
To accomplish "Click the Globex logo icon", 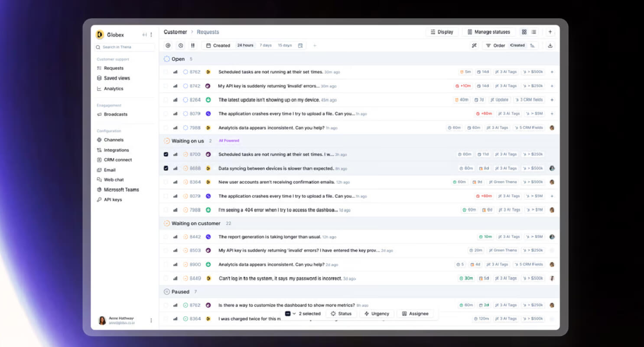I will tap(100, 35).
